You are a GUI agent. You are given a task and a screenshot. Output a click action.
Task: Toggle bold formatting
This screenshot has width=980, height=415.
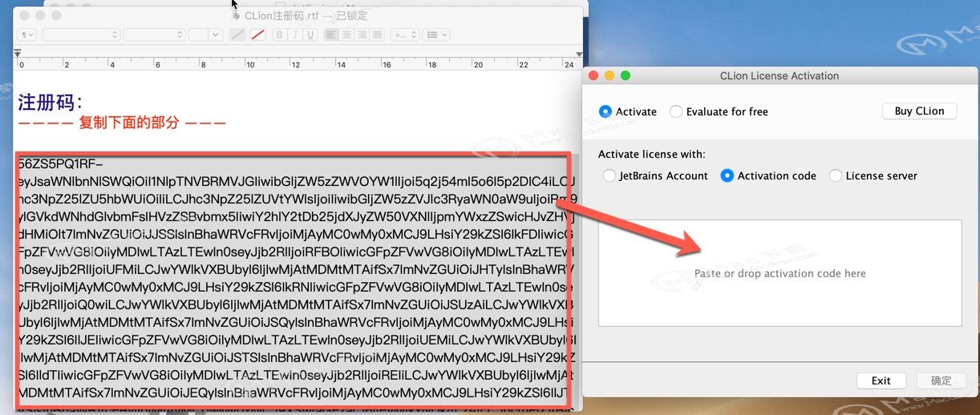point(280,34)
